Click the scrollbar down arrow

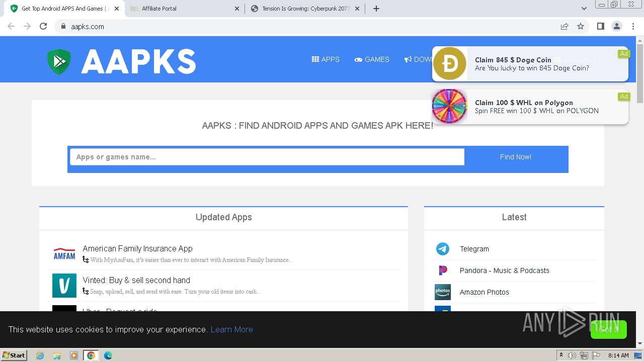[x=639, y=343]
